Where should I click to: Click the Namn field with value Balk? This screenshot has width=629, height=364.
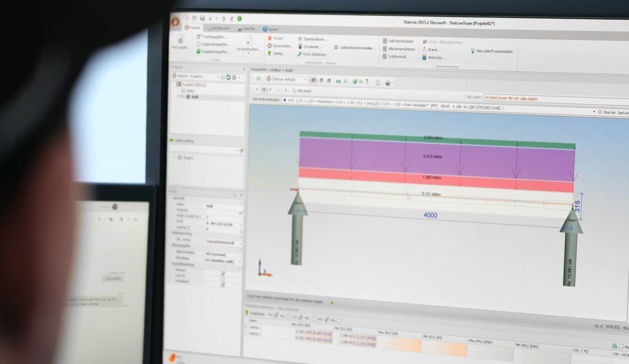224,206
